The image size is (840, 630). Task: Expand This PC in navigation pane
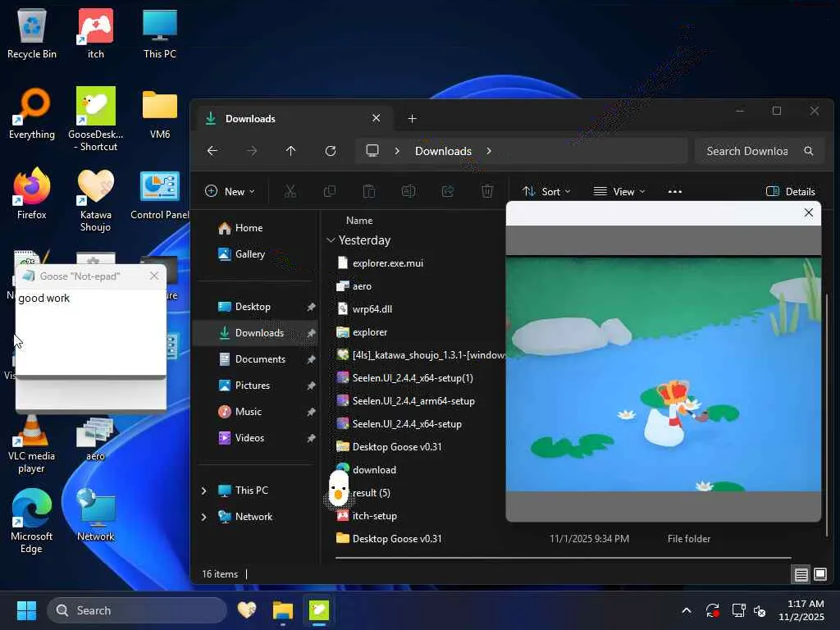point(203,491)
